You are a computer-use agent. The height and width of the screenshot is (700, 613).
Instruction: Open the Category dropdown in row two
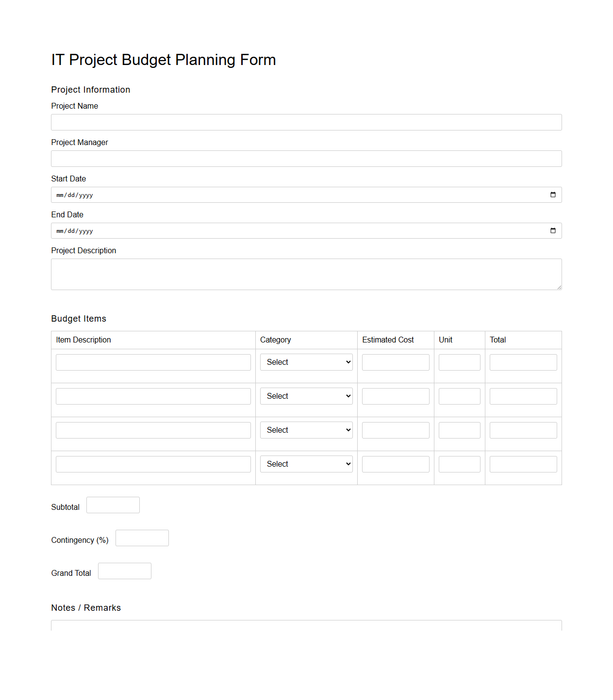tap(306, 396)
